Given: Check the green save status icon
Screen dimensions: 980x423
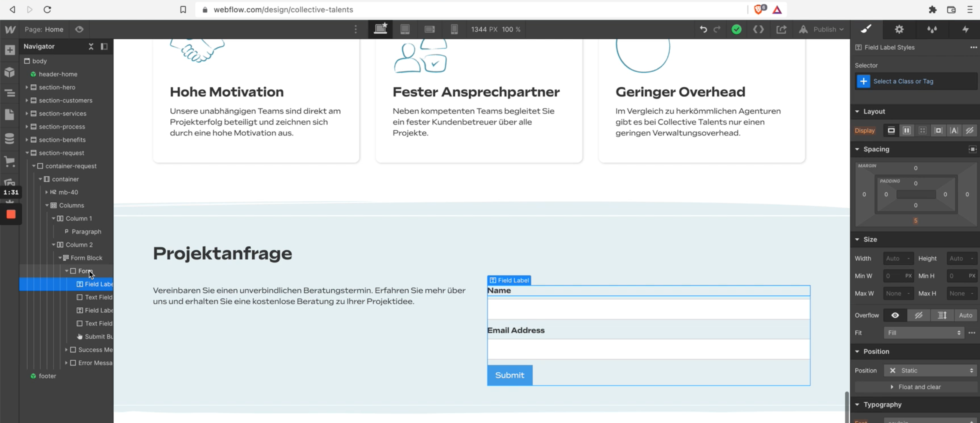Looking at the screenshot, I should coord(736,29).
